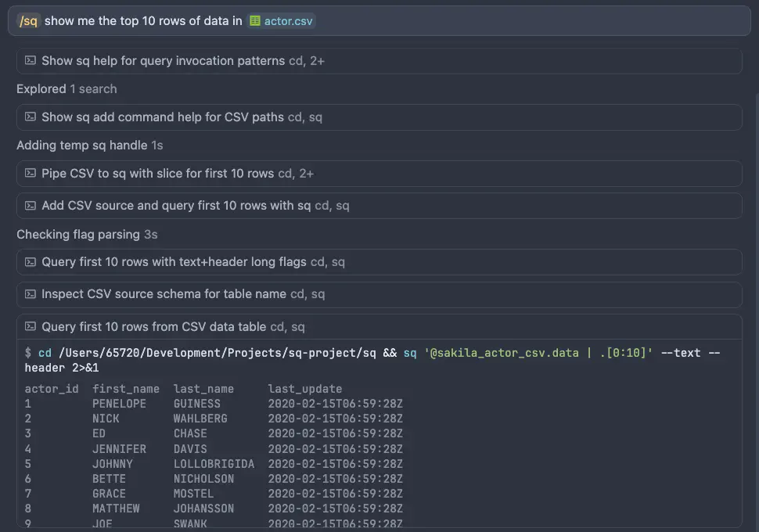Expand 'Pipe CSV to sq with slice' label

coord(157,173)
